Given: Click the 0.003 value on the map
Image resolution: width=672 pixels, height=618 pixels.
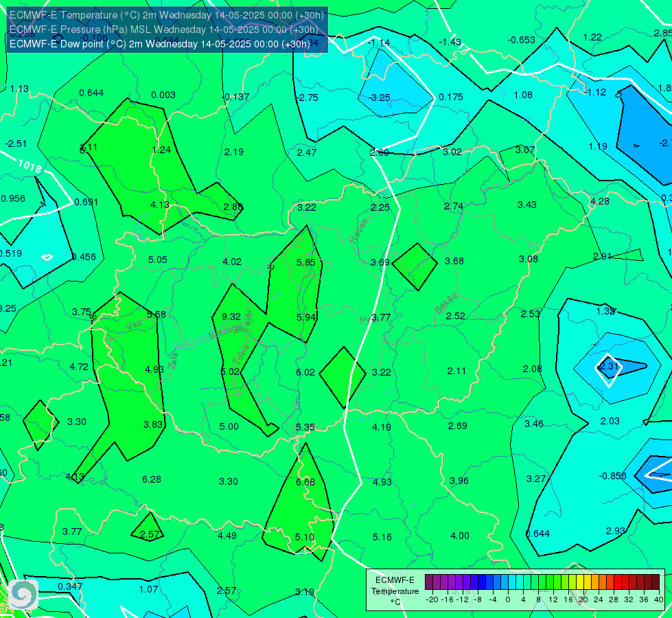Looking at the screenshot, I should click(163, 95).
